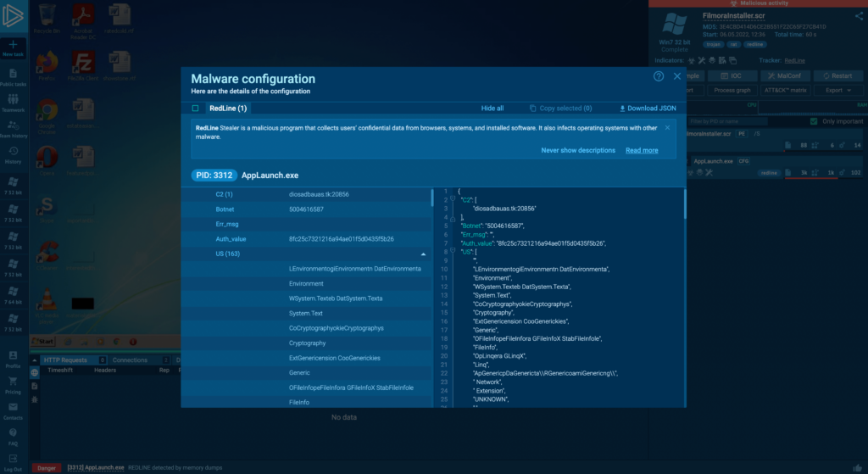
Task: Open the help icon in Malware configuration
Action: tap(659, 76)
